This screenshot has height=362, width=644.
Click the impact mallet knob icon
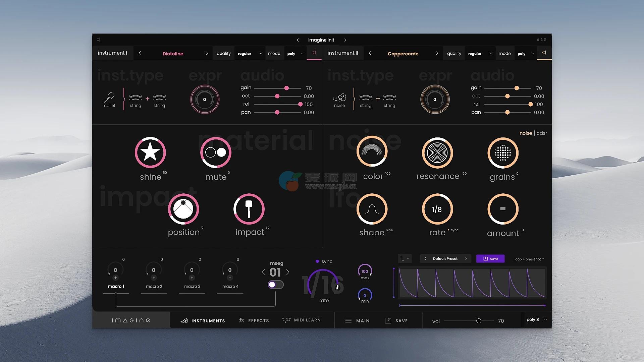[x=249, y=209]
